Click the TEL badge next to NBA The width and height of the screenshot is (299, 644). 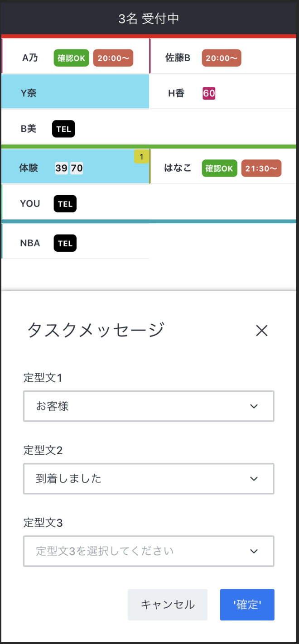(x=65, y=243)
